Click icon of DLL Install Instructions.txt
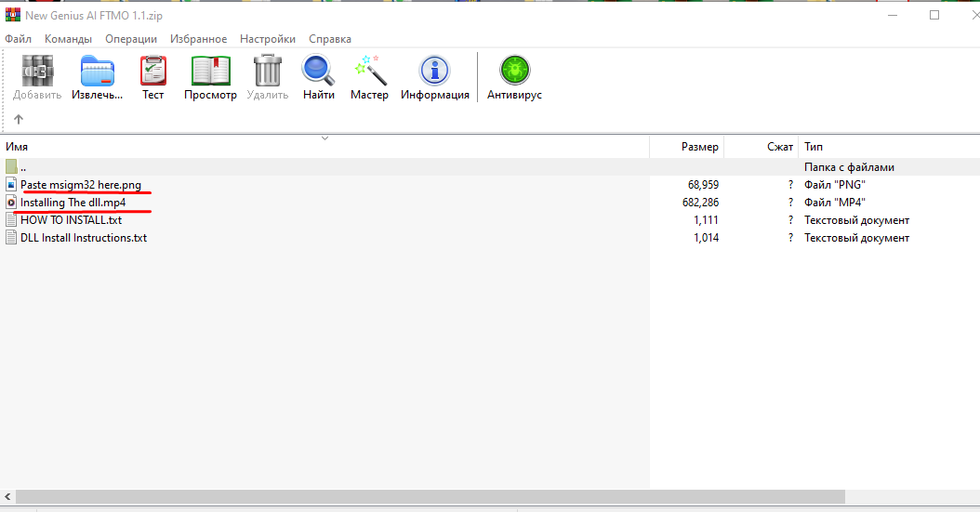Image resolution: width=980 pixels, height=512 pixels. tap(11, 237)
